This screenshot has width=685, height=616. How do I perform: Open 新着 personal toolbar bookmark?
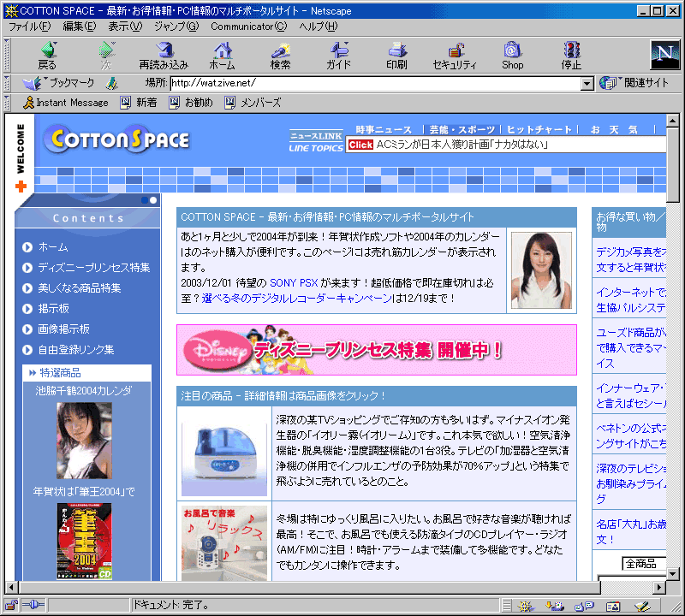pyautogui.click(x=139, y=103)
